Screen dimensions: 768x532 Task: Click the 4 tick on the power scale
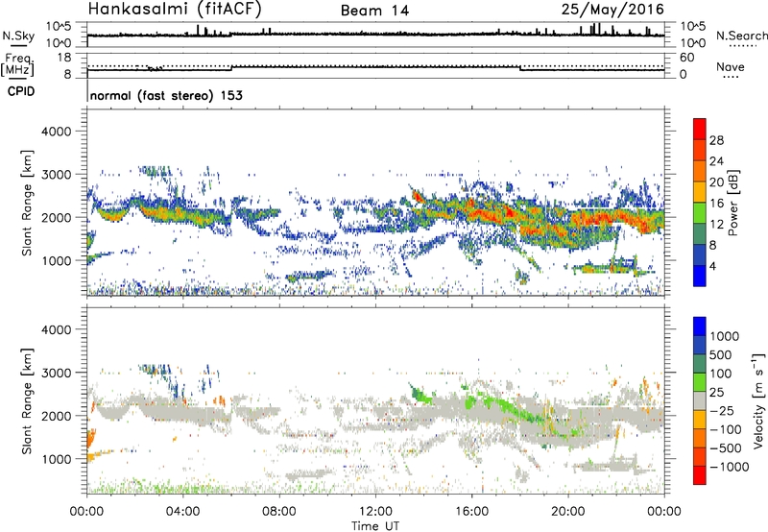click(712, 266)
